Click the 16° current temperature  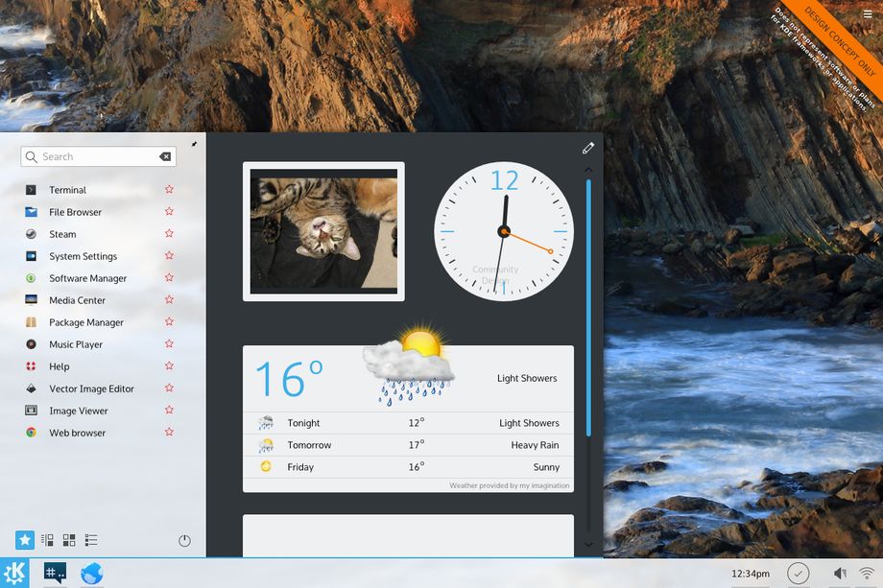pyautogui.click(x=290, y=378)
